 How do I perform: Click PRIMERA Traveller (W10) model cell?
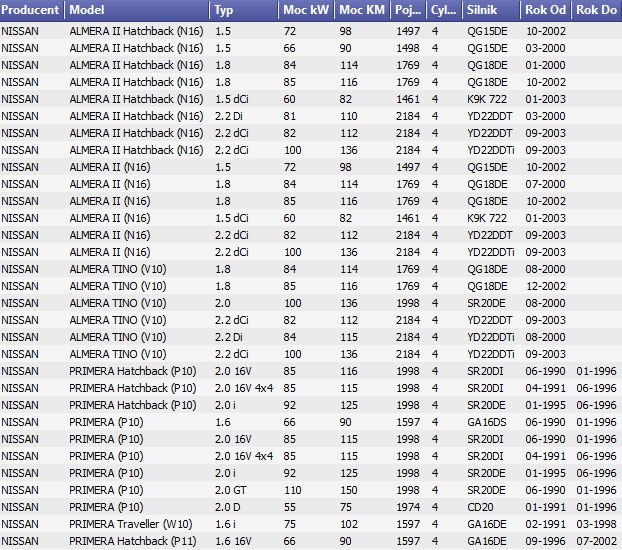131,525
